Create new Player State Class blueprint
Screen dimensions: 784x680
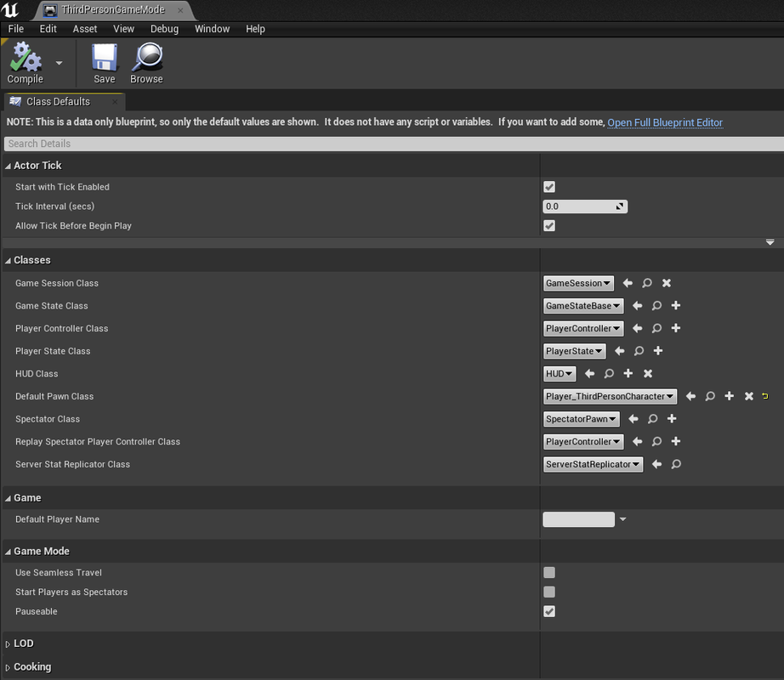pos(658,351)
